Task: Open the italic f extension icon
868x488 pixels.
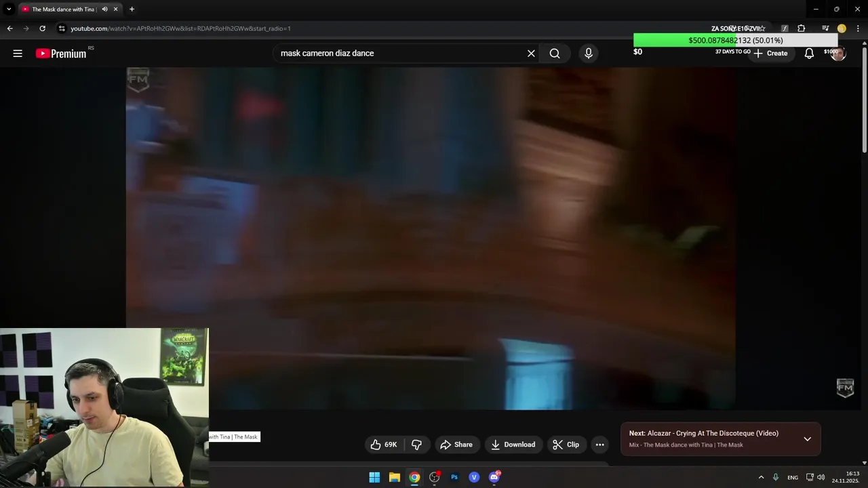Action: pos(785,28)
